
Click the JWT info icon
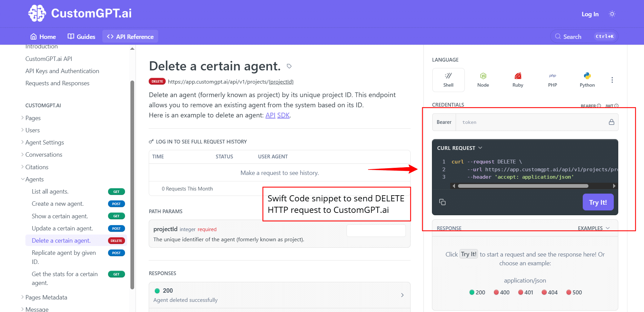(617, 106)
